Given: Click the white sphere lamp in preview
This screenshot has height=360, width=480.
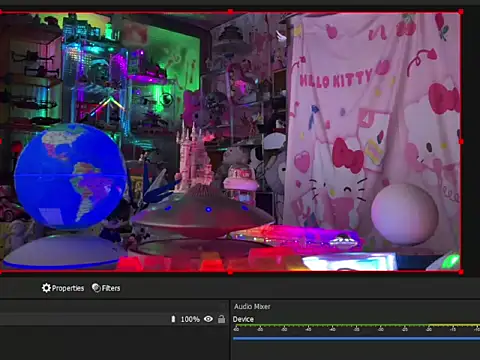Looking at the screenshot, I should (x=404, y=214).
